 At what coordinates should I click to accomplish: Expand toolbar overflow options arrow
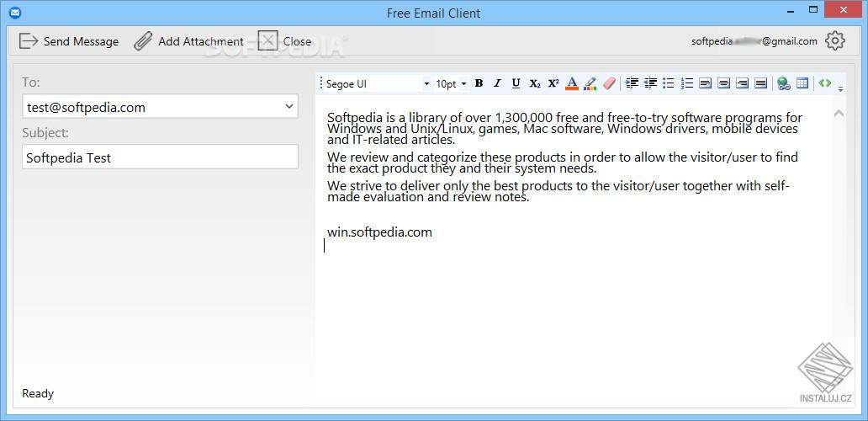click(841, 88)
